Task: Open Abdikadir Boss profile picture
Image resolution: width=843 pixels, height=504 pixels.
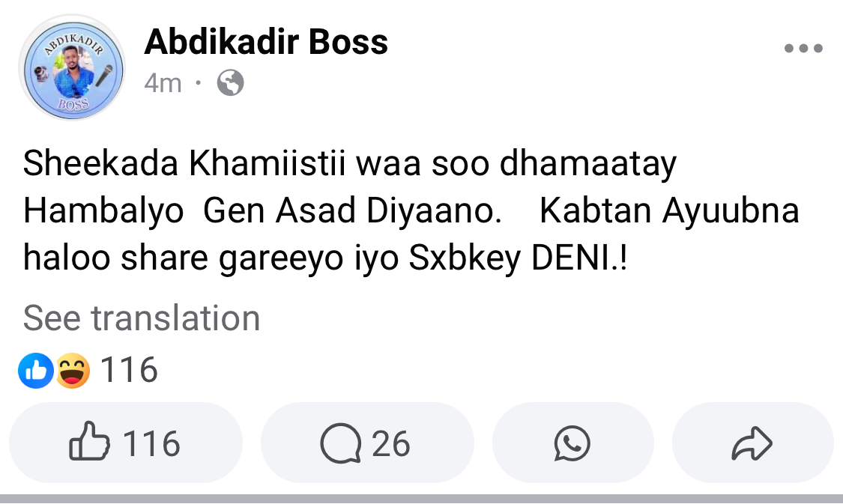Action: (x=72, y=68)
